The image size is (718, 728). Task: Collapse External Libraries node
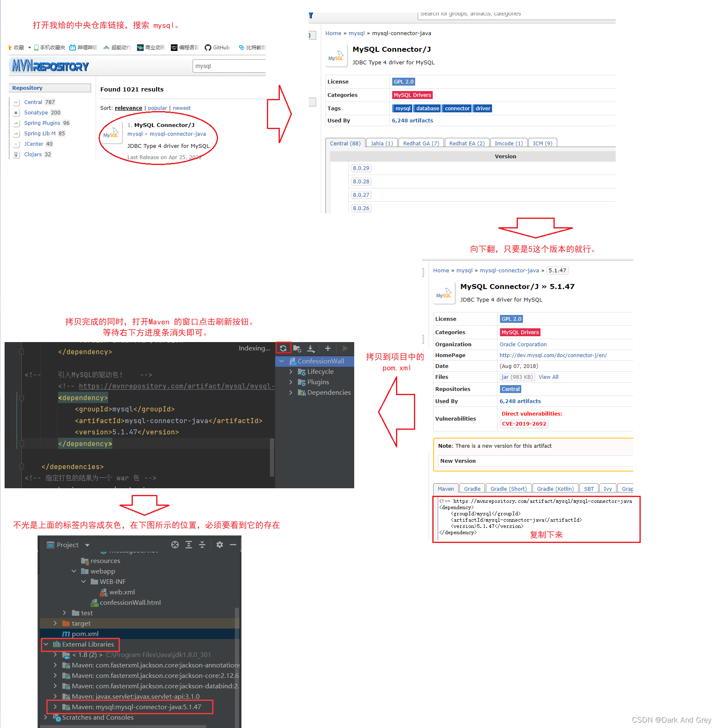coord(46,644)
